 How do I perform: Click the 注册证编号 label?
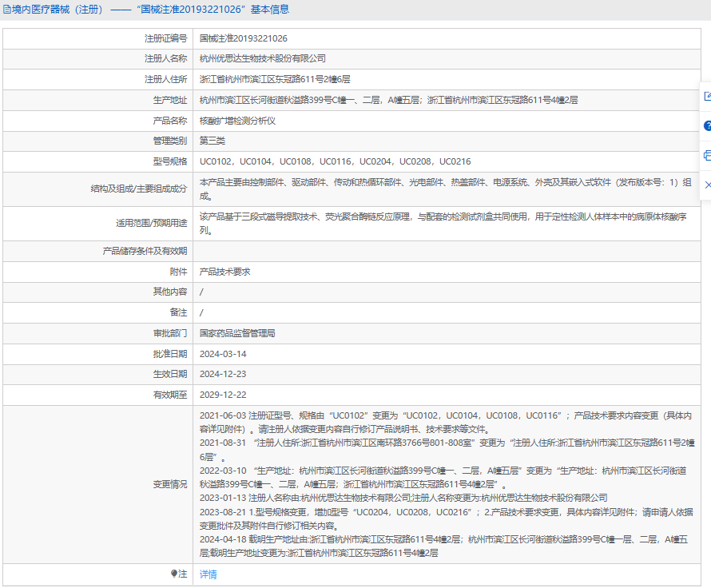click(165, 38)
